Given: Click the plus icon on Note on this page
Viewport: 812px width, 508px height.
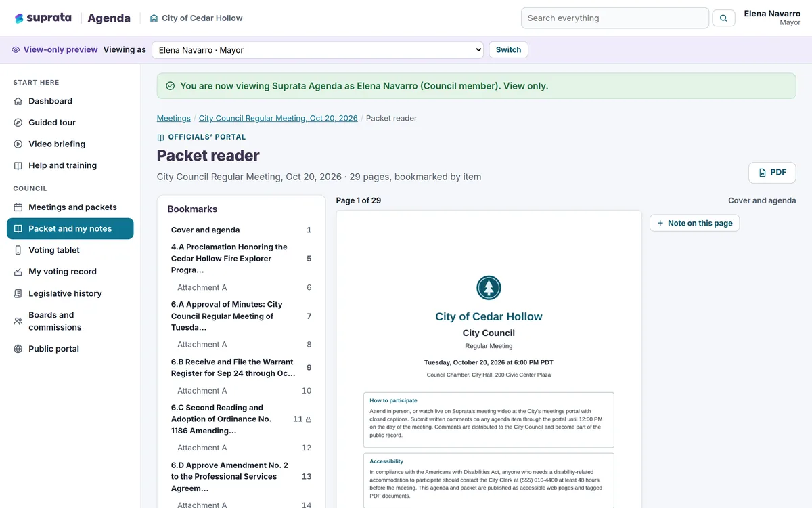Looking at the screenshot, I should click(660, 223).
